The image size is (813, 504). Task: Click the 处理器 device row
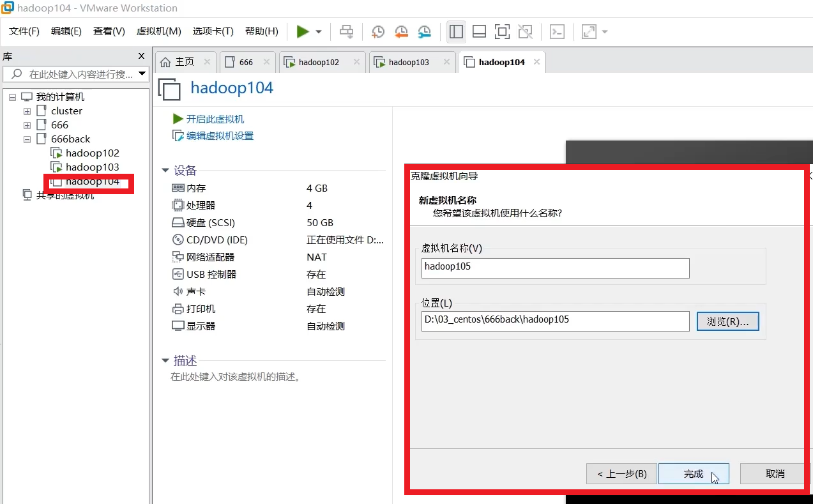tap(278, 206)
